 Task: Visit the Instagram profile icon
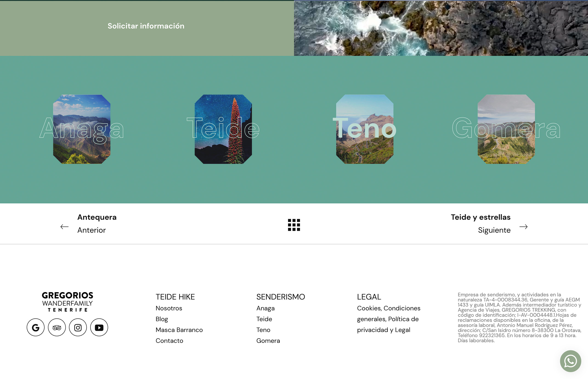78,327
